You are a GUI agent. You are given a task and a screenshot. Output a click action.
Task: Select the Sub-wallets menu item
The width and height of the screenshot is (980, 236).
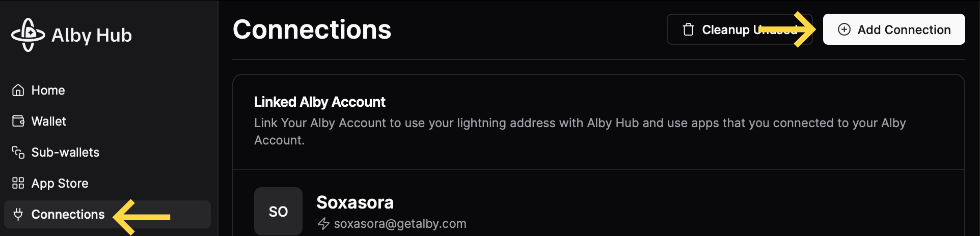pos(65,153)
